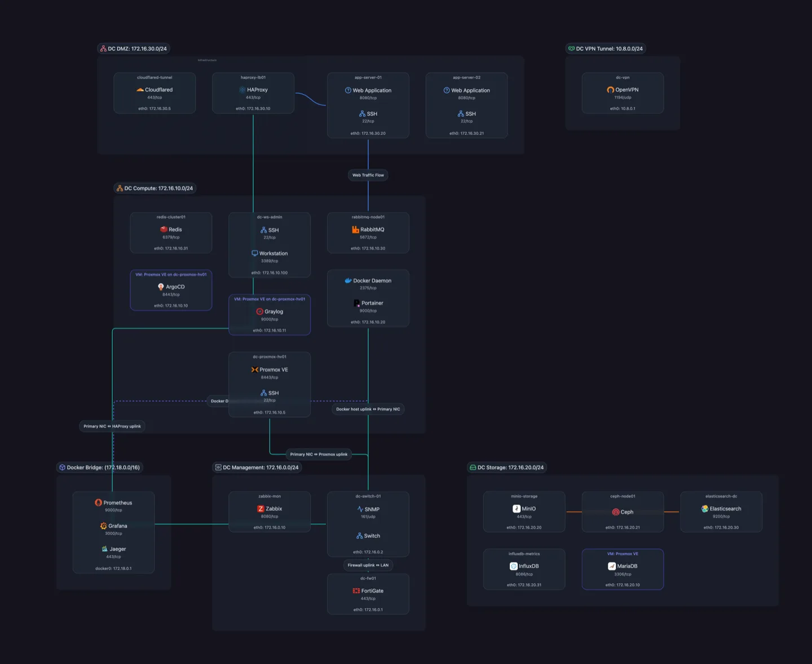This screenshot has height=664, width=812.
Task: Select the Graylog icon
Action: 259,311
